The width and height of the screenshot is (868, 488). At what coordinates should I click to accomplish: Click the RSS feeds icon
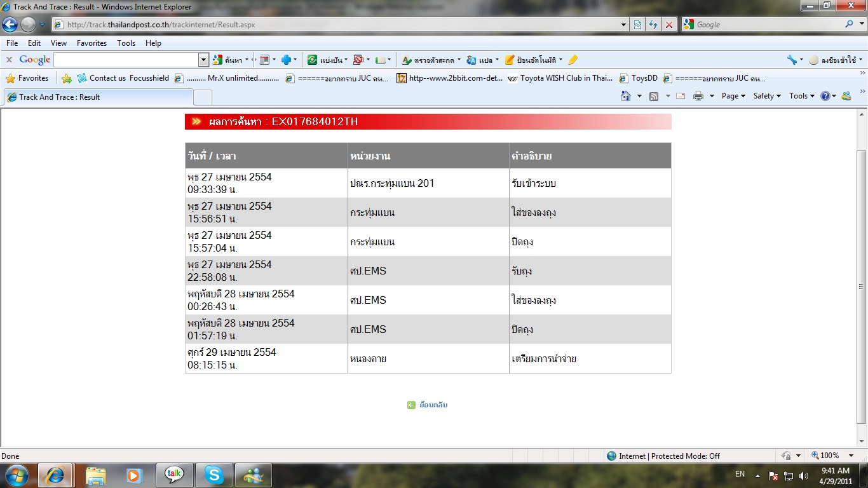653,96
